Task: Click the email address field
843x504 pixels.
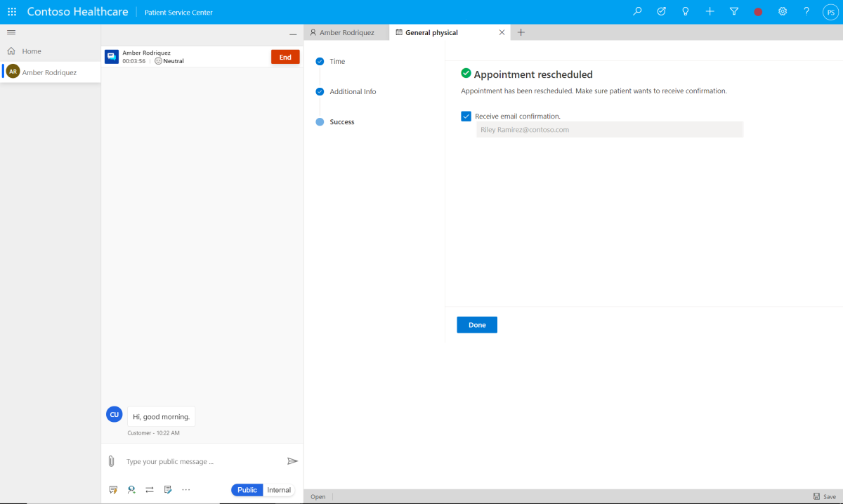Action: (x=609, y=130)
